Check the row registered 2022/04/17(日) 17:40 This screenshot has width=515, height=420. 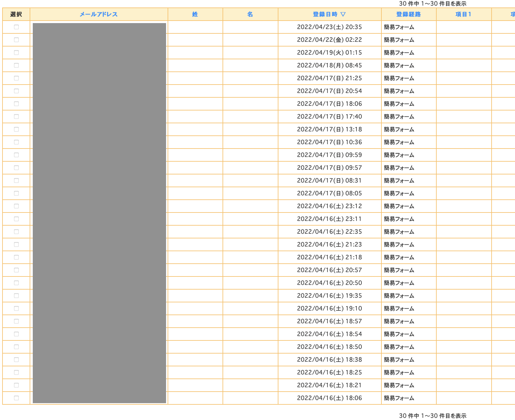point(17,117)
